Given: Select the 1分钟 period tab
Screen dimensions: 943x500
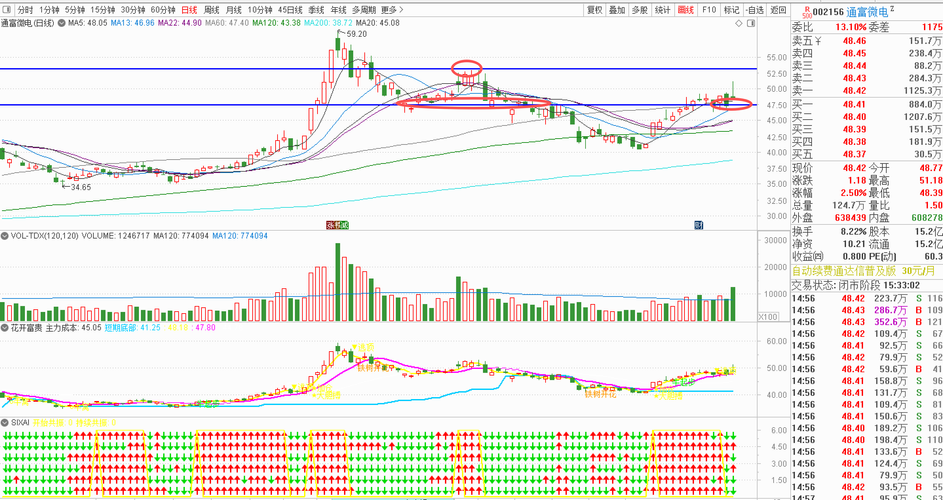Looking at the screenshot, I should pos(49,10).
